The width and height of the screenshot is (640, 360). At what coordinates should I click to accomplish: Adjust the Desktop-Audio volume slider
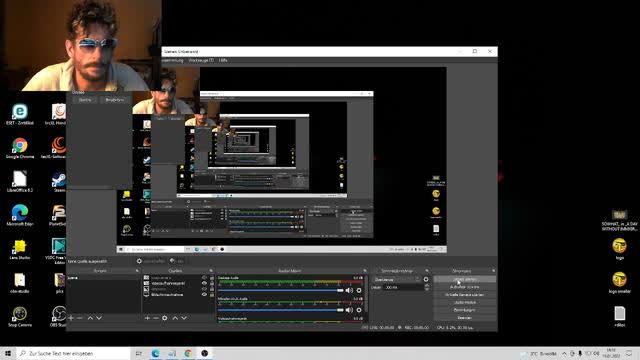pyautogui.click(x=281, y=290)
